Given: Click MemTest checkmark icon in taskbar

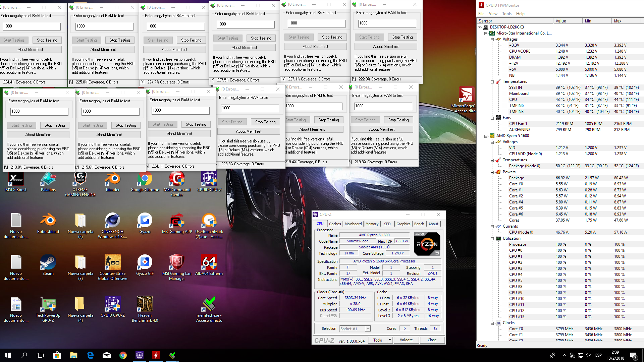Looking at the screenshot, I should (172, 355).
